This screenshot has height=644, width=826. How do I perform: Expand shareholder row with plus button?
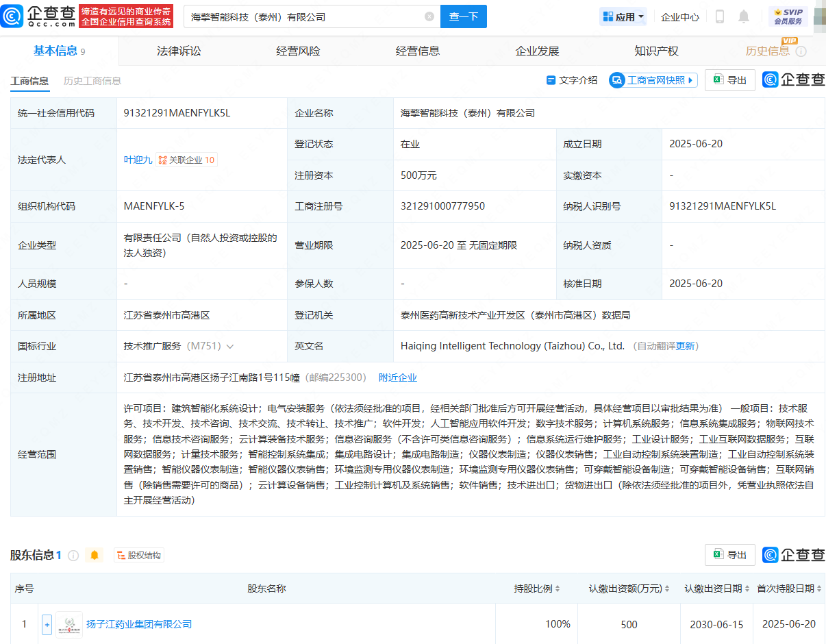coord(47,624)
